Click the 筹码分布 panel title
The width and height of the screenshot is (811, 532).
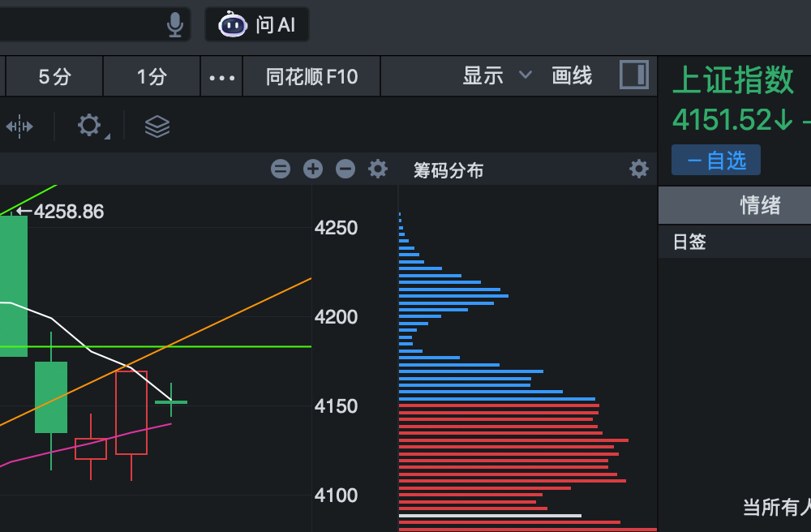448,170
